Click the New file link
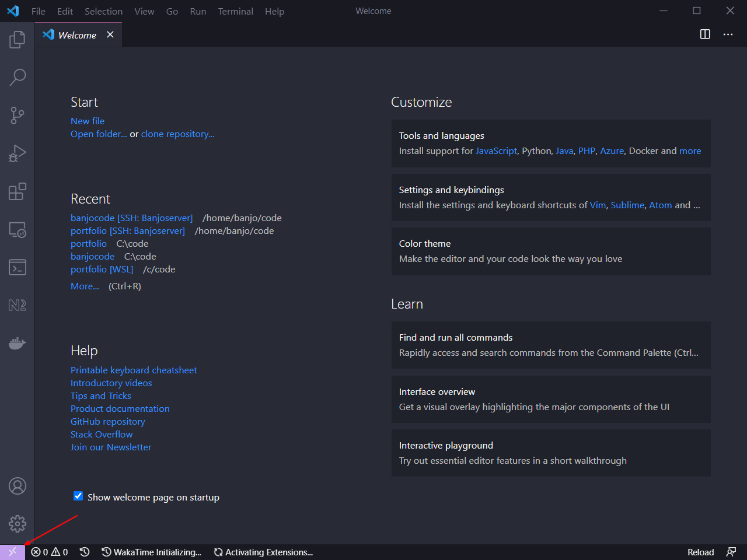The image size is (747, 560). [x=88, y=121]
